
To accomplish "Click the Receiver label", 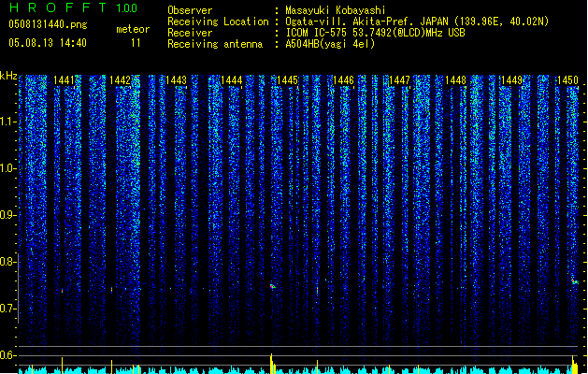I will pos(190,33).
